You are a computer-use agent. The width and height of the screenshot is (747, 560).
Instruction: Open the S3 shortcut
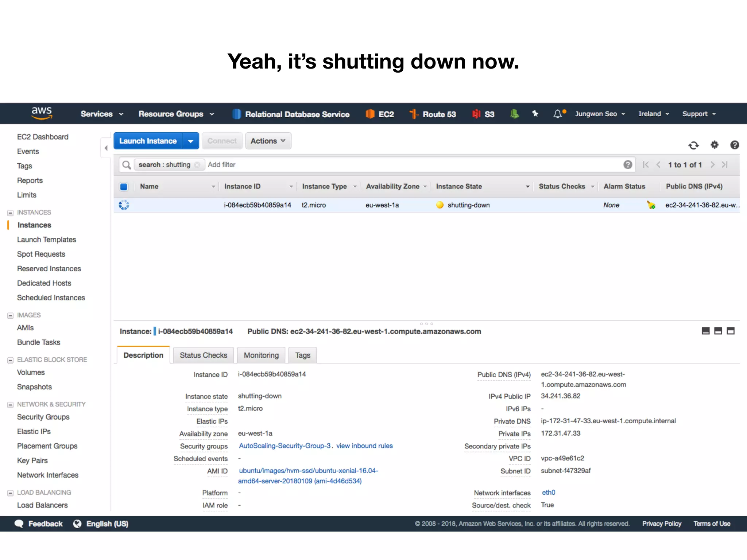click(483, 114)
